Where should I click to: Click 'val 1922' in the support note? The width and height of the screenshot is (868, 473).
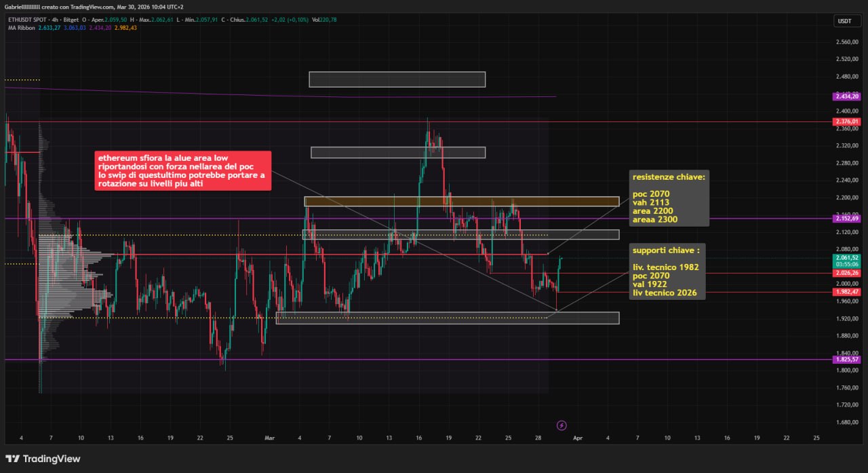tap(650, 284)
